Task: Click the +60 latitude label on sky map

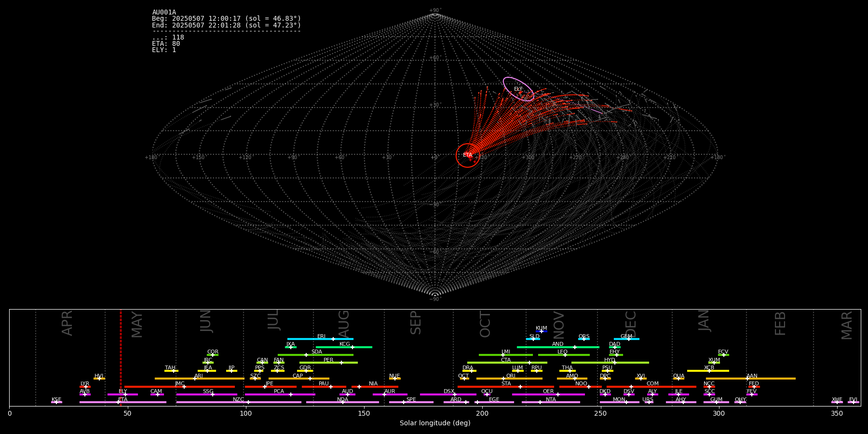Action: click(434, 58)
